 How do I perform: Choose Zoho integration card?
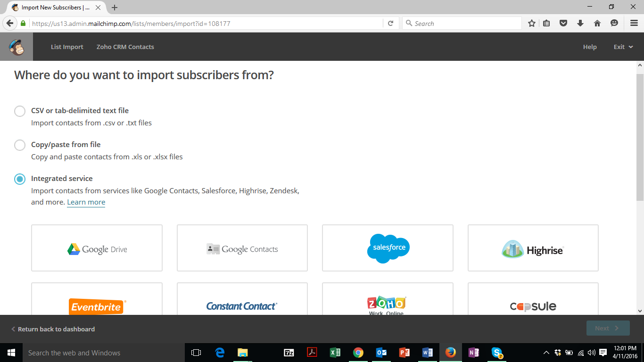[388, 299]
